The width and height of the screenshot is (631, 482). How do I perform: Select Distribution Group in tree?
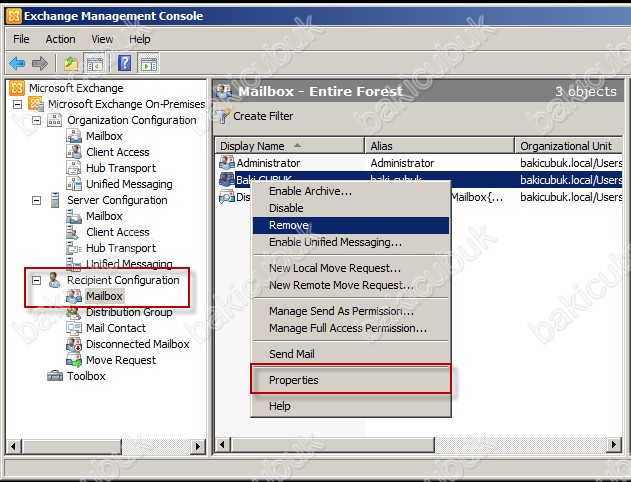pyautogui.click(x=129, y=312)
